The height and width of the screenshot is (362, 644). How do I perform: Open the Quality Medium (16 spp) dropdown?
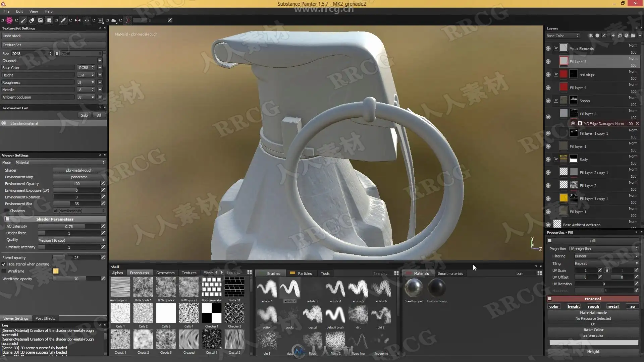pos(71,240)
